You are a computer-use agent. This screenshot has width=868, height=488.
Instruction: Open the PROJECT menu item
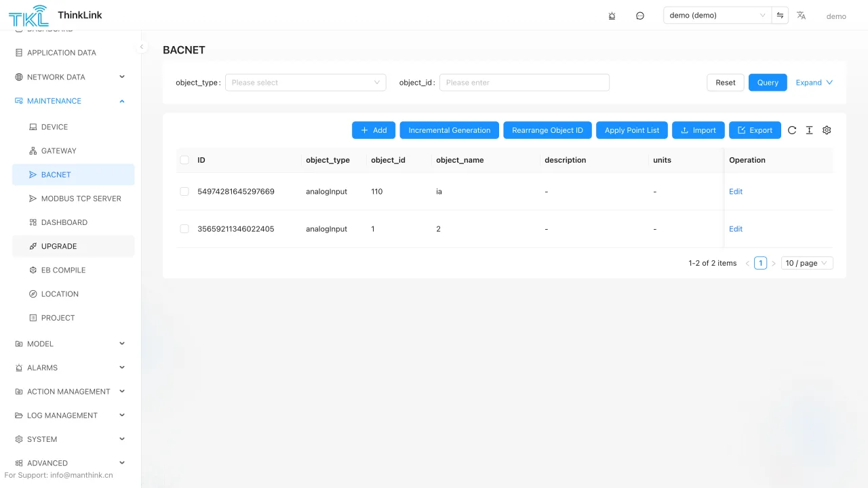pyautogui.click(x=73, y=318)
